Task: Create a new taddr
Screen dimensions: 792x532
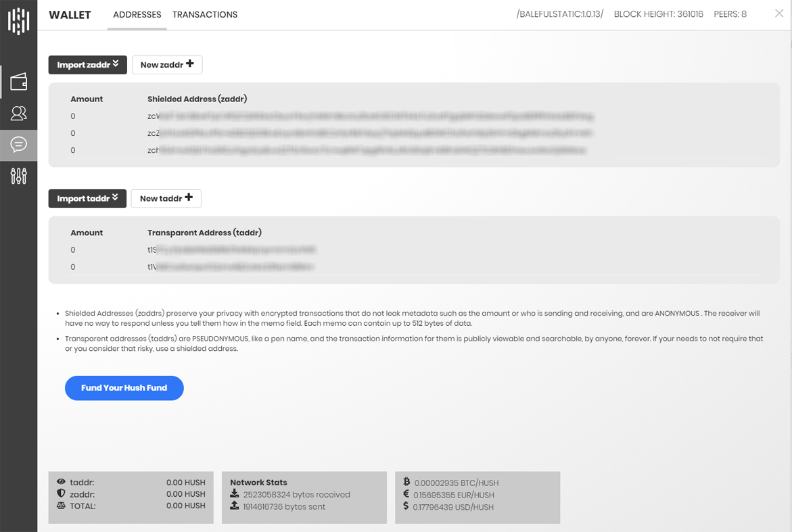Action: click(x=166, y=198)
